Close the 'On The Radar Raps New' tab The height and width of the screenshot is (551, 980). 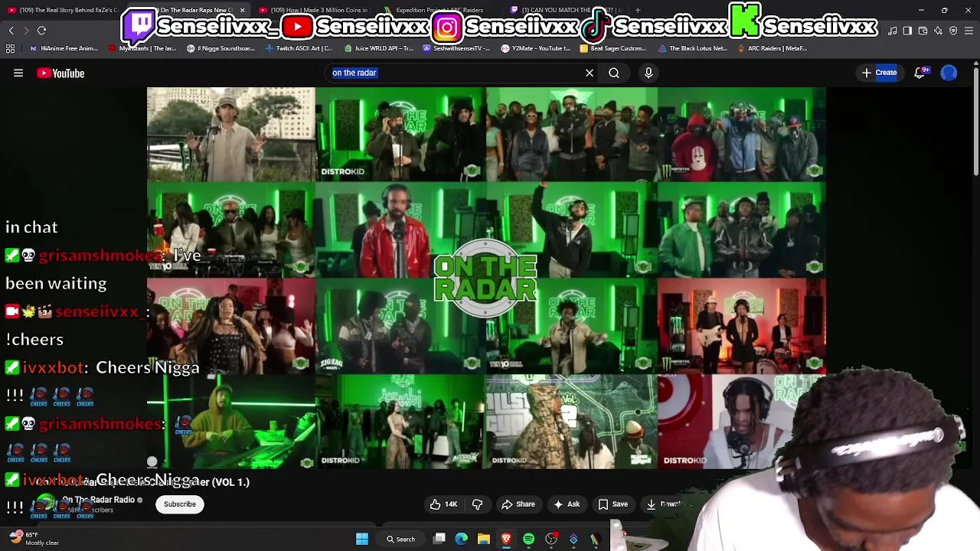coord(243,10)
